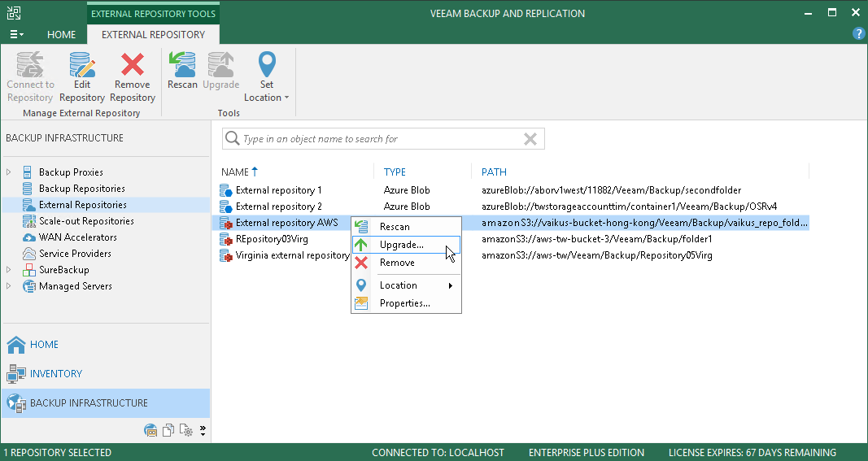Viewport: 868px width, 461px height.
Task: Clear the search field with X
Action: coord(530,139)
